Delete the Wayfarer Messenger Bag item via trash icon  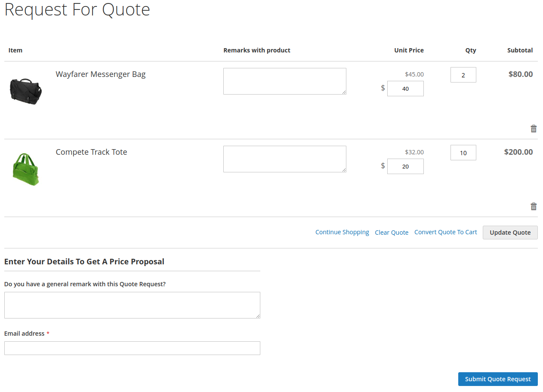click(534, 129)
